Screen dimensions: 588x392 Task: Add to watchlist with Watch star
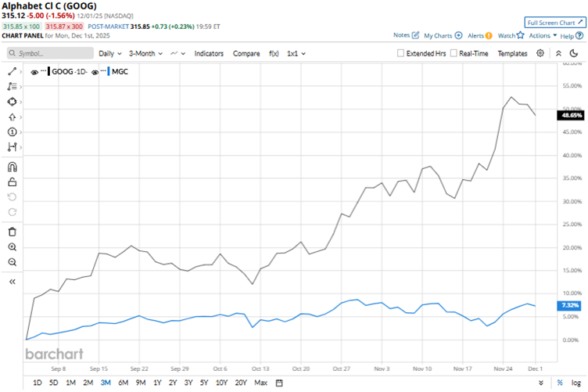coord(520,35)
